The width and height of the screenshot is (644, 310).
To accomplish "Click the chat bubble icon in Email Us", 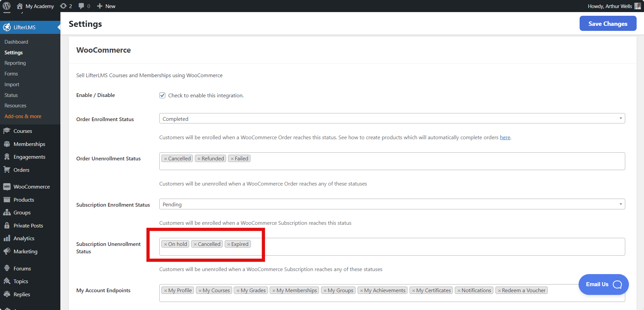I will click(x=617, y=285).
